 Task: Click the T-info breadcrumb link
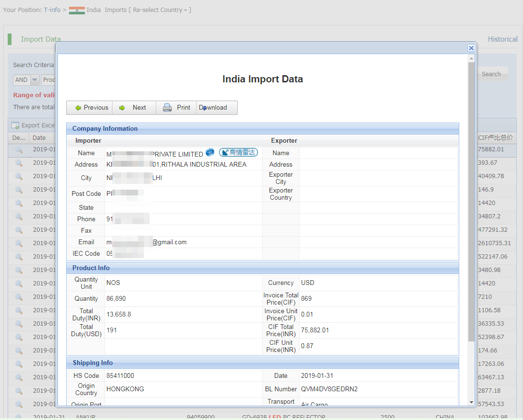click(x=52, y=10)
